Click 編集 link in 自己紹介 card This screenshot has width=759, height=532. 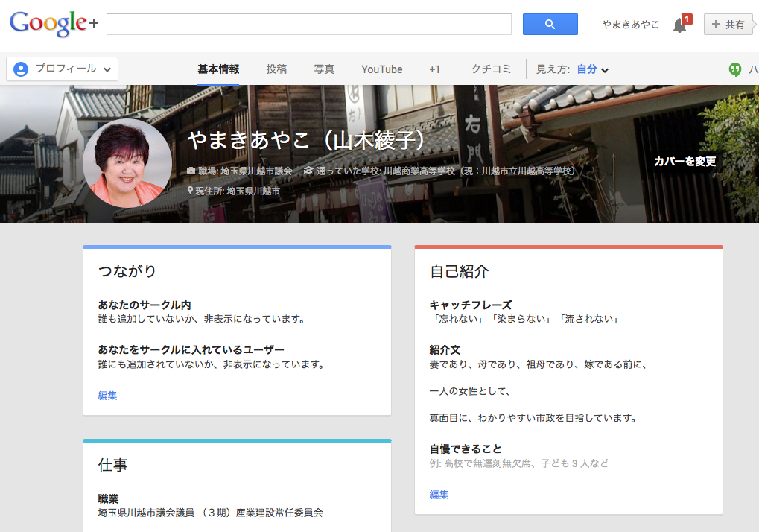(x=439, y=495)
